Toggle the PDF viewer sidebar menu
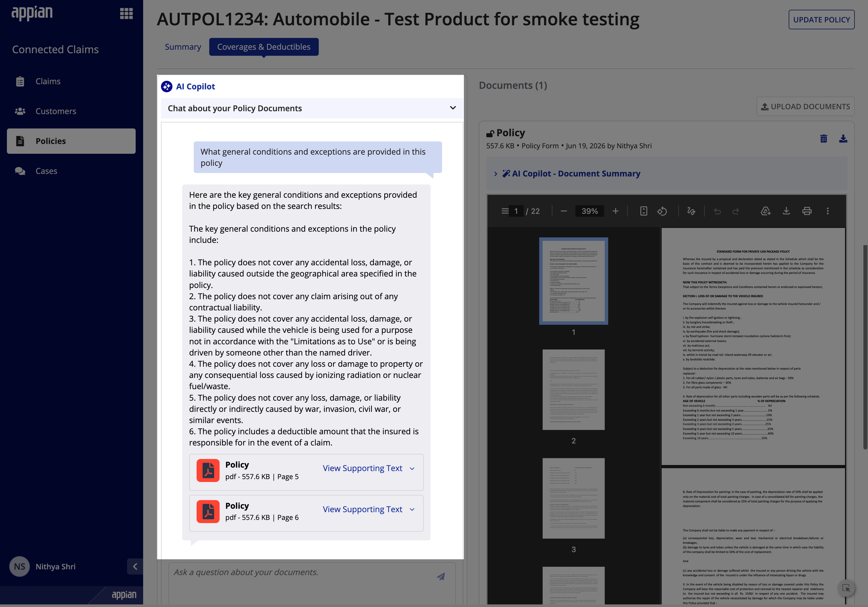Viewport: 868px width, 607px height. coord(505,211)
